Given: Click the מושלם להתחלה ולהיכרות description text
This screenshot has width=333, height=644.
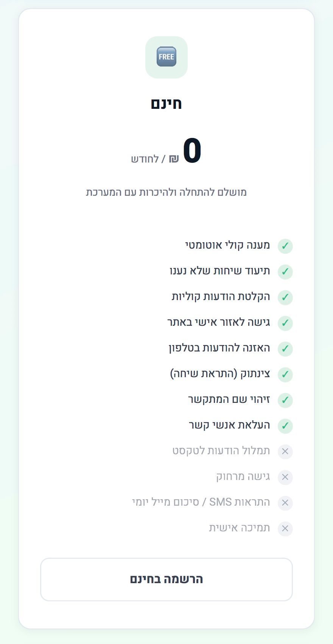Looking at the screenshot, I should pyautogui.click(x=166, y=192).
